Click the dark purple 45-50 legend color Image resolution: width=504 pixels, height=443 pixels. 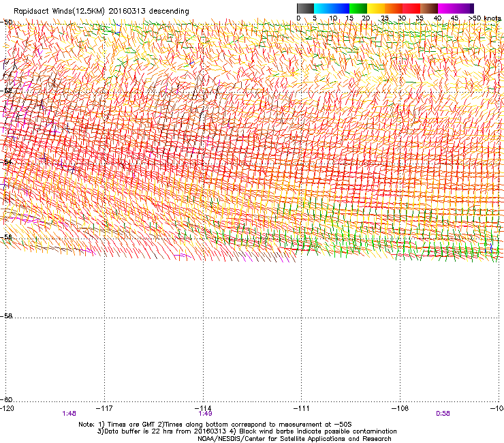coord(464,8)
